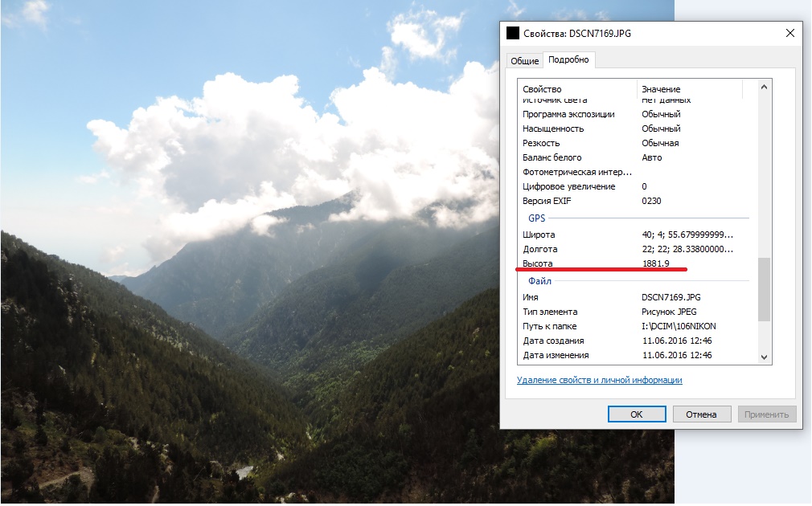Open Удаление свойств и личной информации link
Screen dimensions: 812x506
tap(599, 380)
